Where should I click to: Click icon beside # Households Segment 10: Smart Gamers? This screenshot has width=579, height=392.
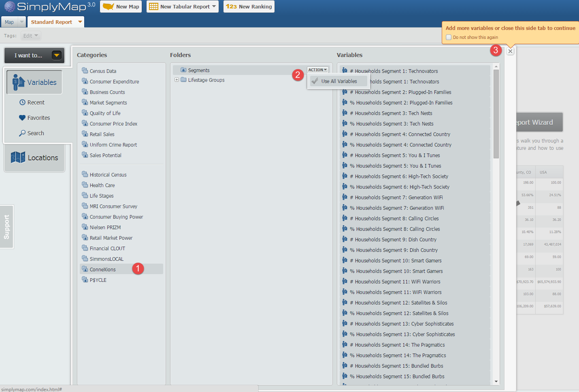tap(345, 260)
